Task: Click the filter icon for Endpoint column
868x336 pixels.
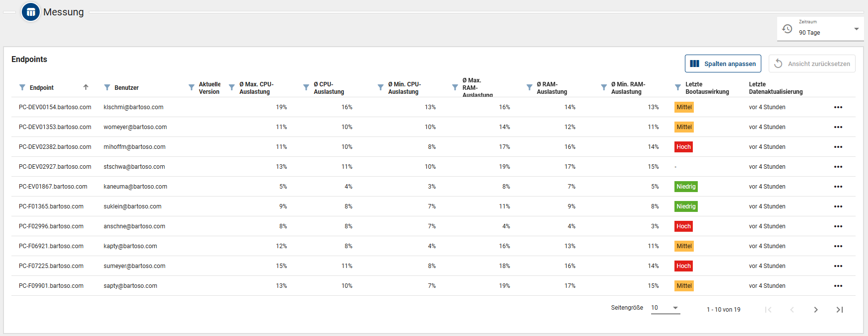Action: [x=22, y=87]
